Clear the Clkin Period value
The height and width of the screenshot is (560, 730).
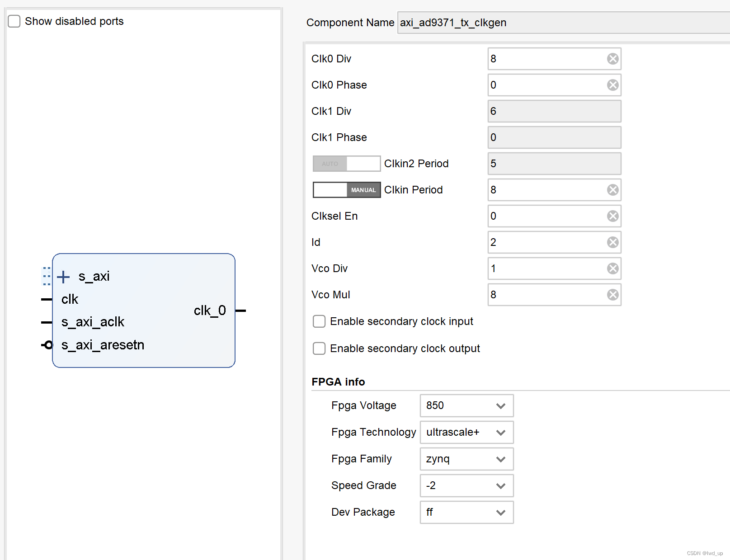tap(612, 190)
